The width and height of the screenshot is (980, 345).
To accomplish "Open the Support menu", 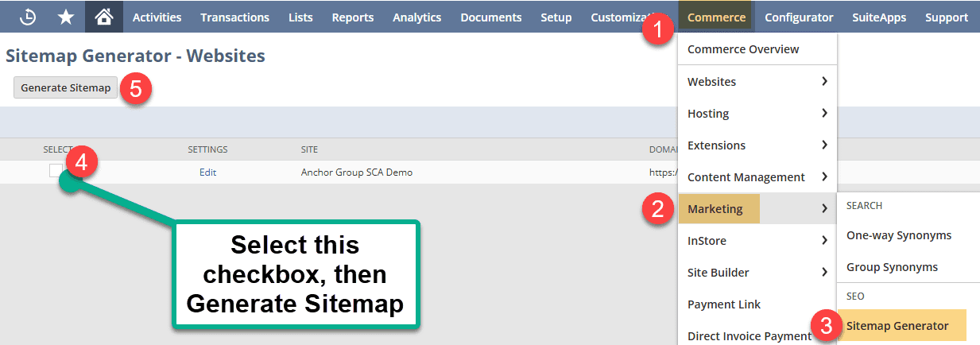I will 947,17.
